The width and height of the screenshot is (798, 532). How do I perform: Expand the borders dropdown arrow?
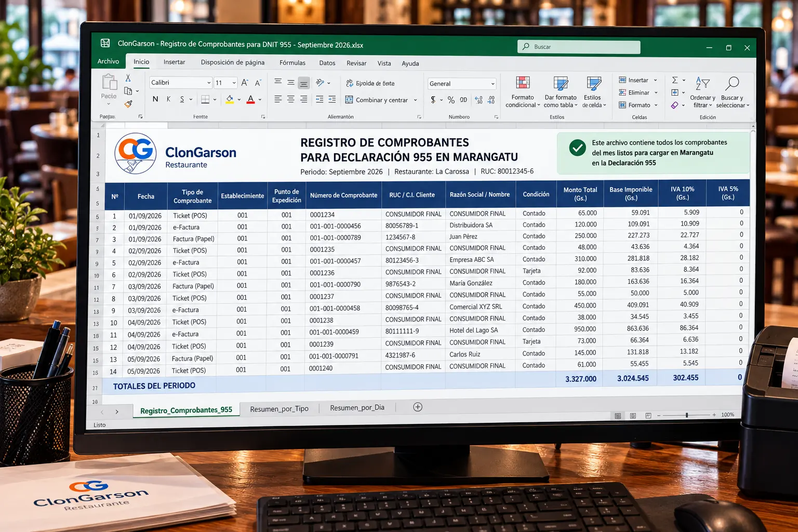[x=215, y=99]
